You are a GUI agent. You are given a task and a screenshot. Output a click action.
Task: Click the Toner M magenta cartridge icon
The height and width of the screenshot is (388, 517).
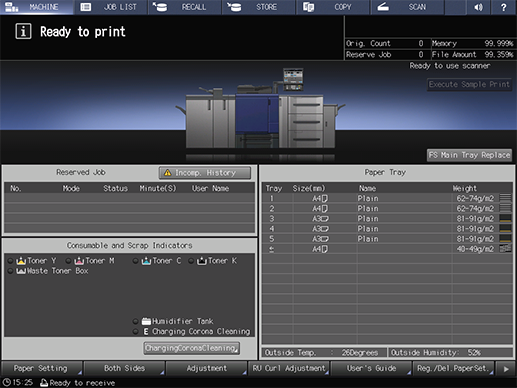click(79, 261)
